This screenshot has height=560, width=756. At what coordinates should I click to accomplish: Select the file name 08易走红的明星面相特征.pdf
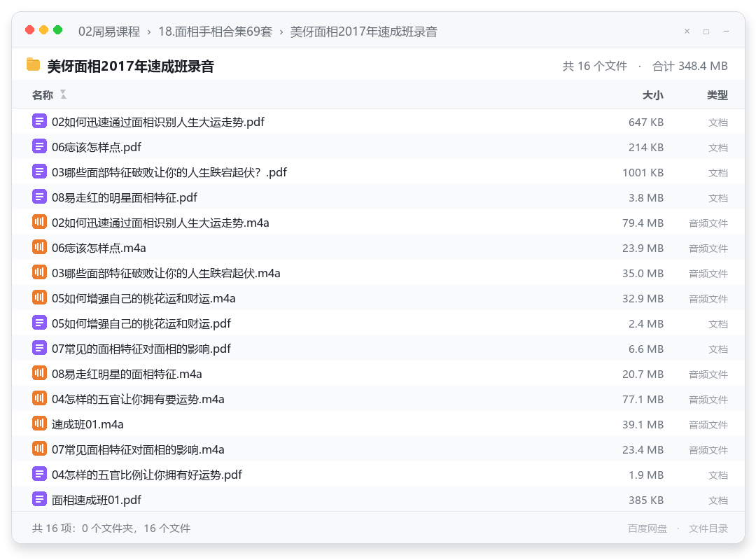(x=125, y=198)
